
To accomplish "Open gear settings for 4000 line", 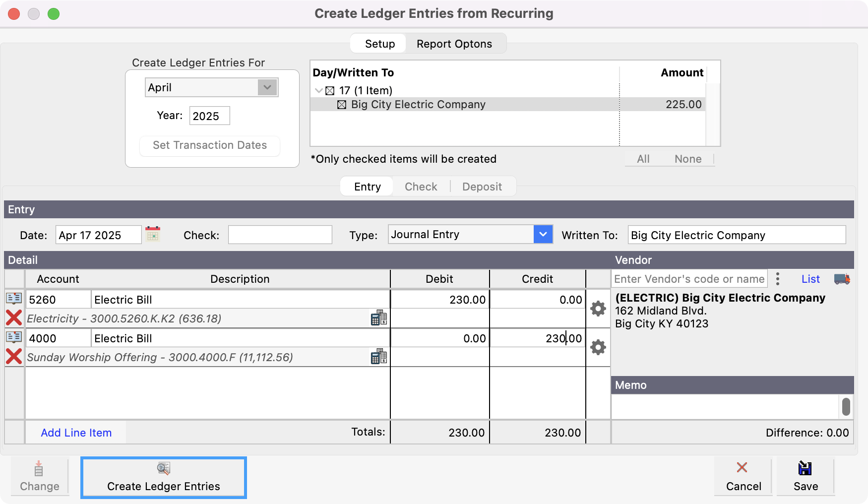I will [598, 347].
